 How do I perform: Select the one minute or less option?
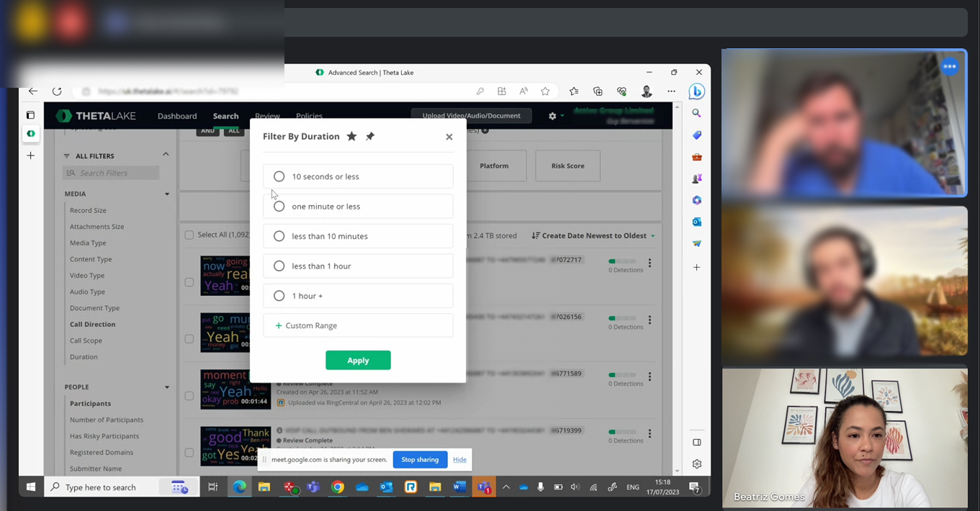coord(358,207)
